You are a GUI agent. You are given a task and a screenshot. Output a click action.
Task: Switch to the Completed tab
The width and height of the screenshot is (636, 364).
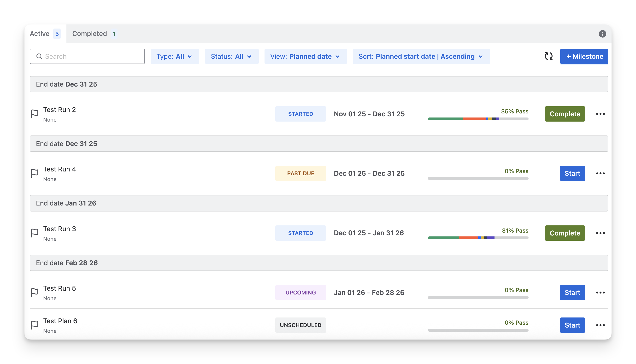[x=94, y=34]
